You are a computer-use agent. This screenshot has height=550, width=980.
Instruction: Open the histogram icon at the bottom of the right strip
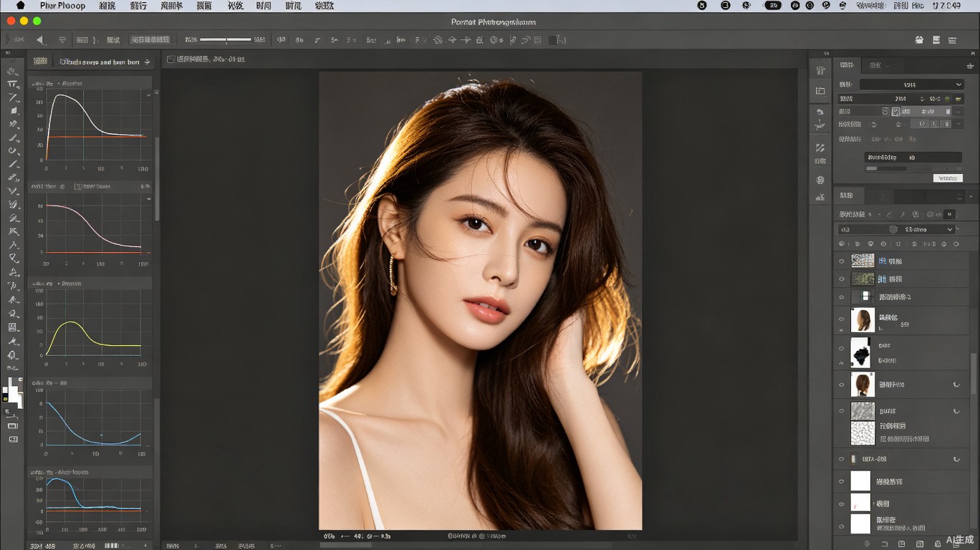pos(820,197)
